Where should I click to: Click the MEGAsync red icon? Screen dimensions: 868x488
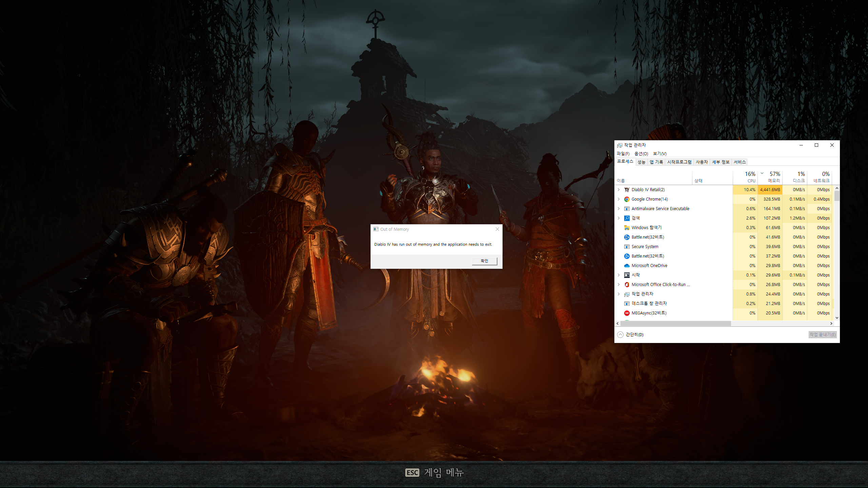pos(627,313)
